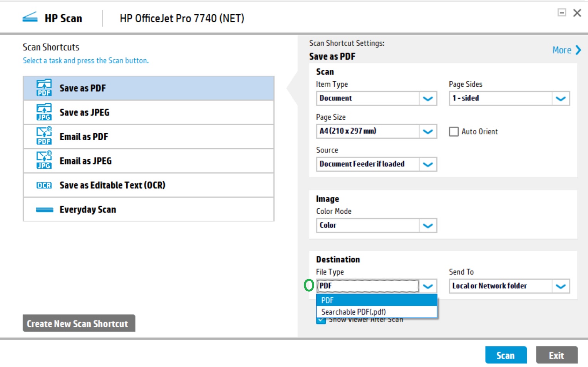
Task: Click the Save as JPEG icon
Action: (44, 112)
